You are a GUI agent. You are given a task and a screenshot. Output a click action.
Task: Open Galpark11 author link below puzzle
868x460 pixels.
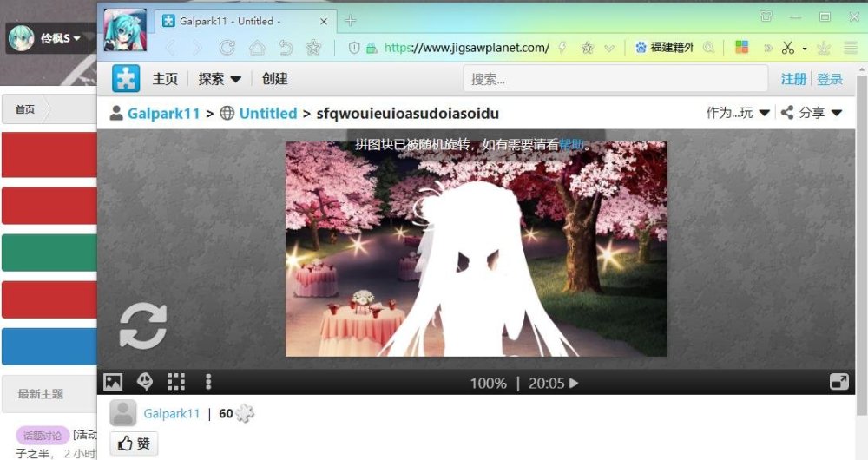(x=172, y=413)
